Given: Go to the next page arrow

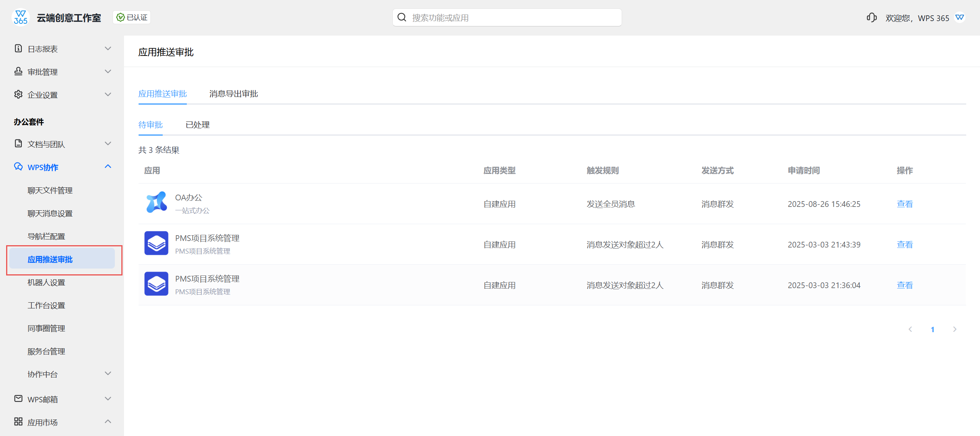Looking at the screenshot, I should pyautogui.click(x=955, y=329).
